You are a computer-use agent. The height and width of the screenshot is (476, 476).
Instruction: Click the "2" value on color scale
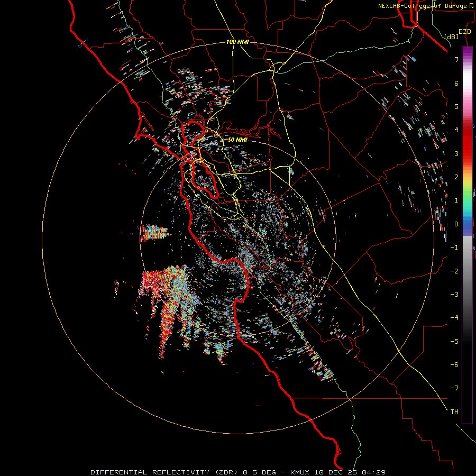456,177
